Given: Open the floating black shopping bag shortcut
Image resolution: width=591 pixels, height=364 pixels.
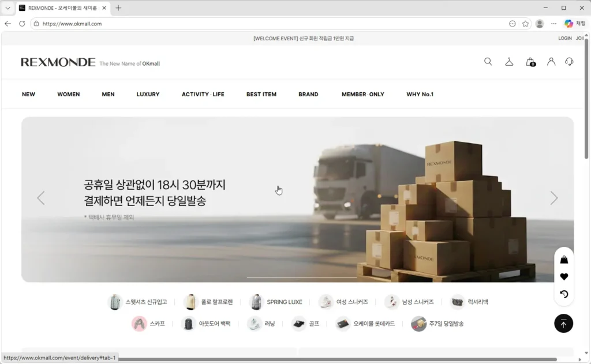Looking at the screenshot, I should (x=564, y=259).
